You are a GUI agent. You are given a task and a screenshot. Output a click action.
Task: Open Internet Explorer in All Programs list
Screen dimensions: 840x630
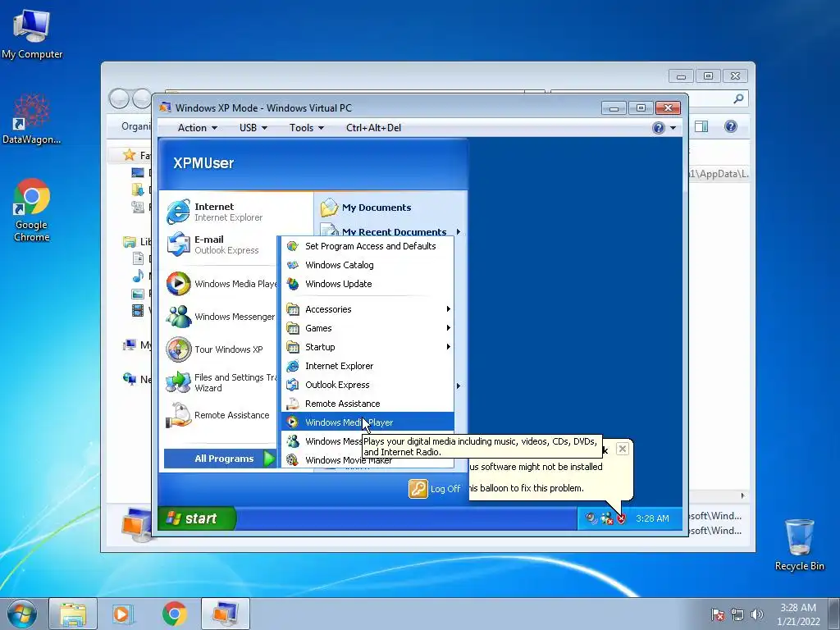367,366
